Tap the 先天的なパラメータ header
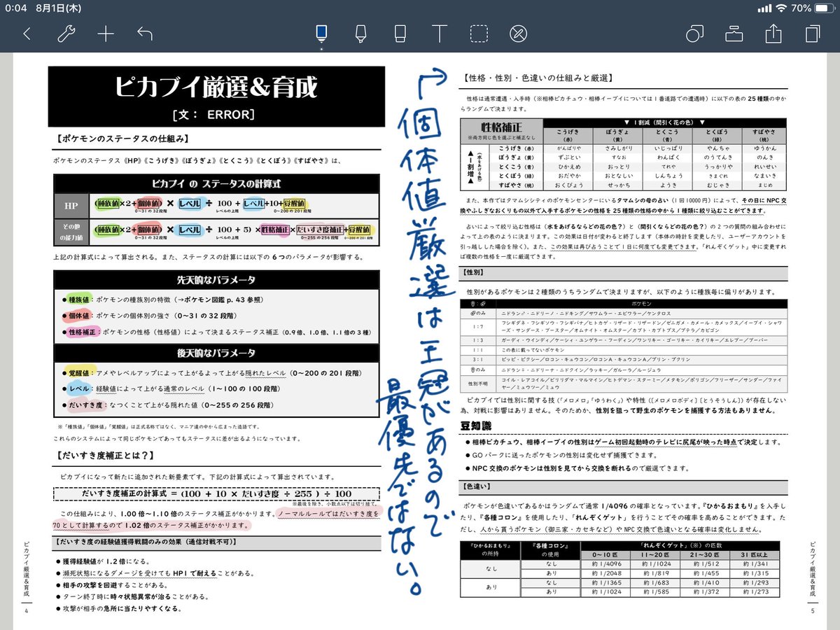This screenshot has width=840, height=630. click(216, 279)
